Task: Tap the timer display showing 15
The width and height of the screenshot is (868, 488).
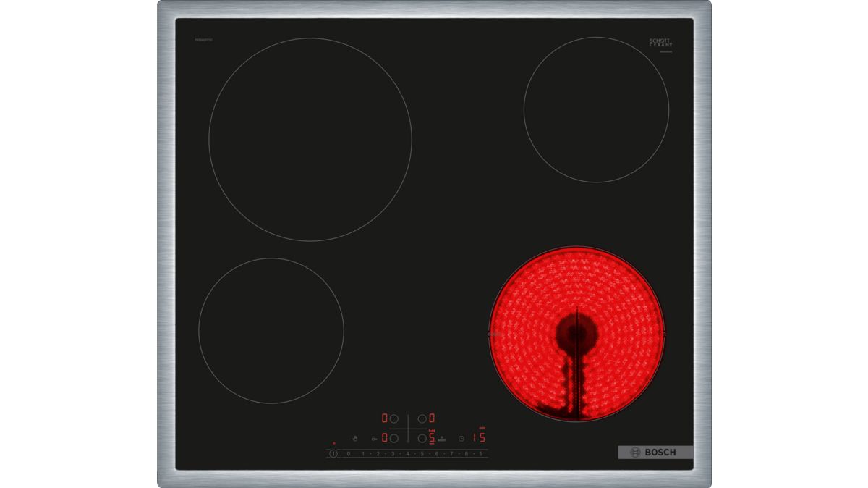Action: (x=478, y=437)
